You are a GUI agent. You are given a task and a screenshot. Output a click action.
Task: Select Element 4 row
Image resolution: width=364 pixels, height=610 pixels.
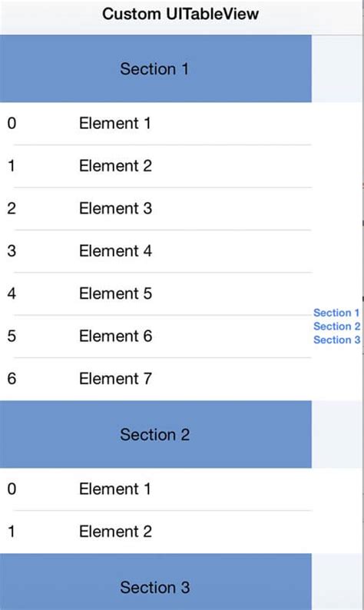coord(156,251)
